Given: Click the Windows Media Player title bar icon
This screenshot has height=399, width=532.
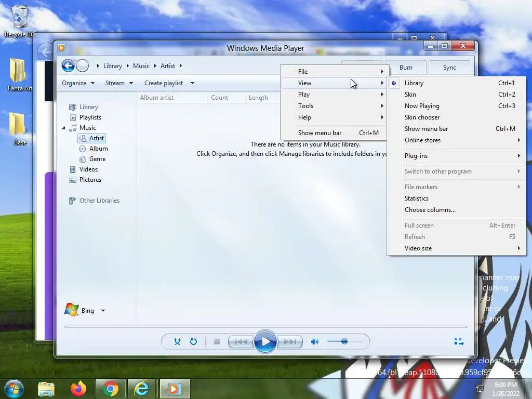Looking at the screenshot, I should [61, 48].
